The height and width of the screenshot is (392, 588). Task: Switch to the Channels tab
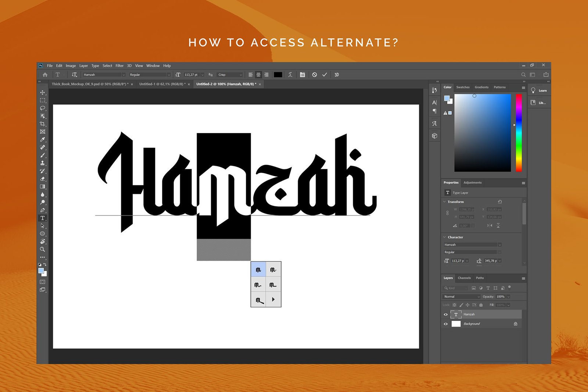[464, 278]
